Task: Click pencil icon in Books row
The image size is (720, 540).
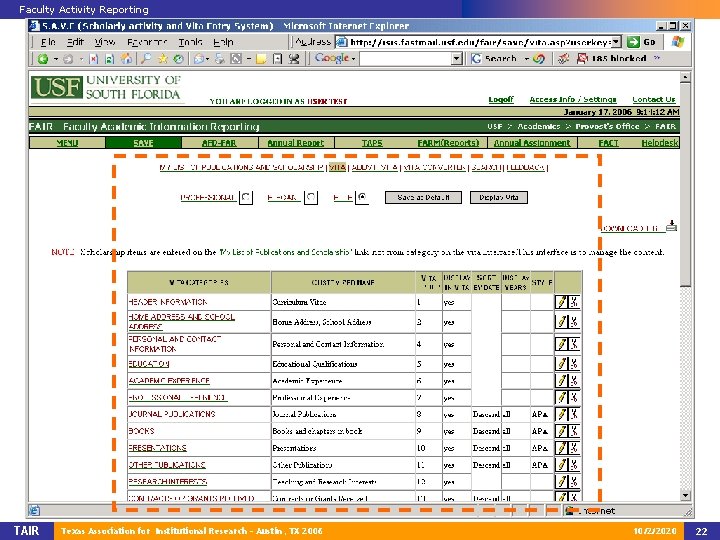Action: pyautogui.click(x=561, y=431)
